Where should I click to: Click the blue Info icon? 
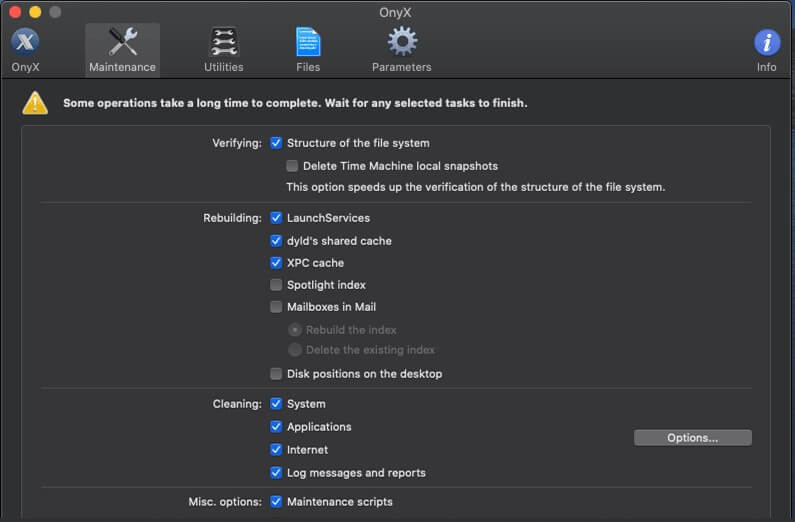tap(766, 42)
